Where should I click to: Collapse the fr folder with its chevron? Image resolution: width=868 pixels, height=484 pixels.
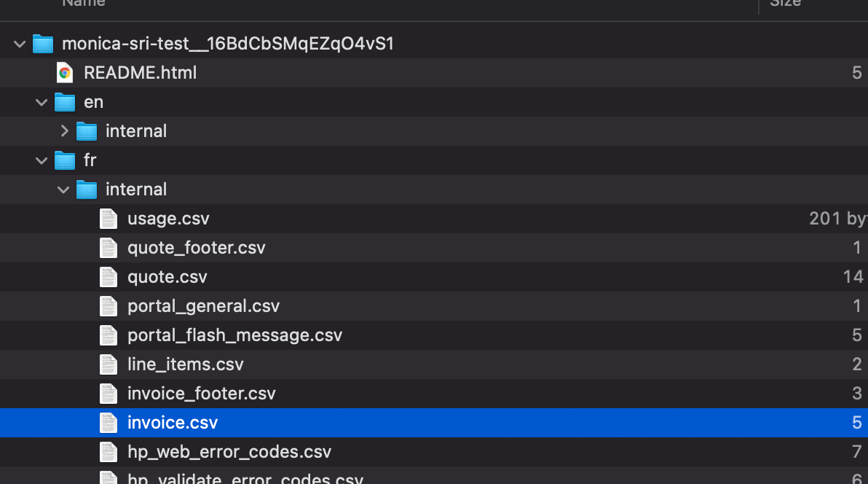click(x=42, y=160)
